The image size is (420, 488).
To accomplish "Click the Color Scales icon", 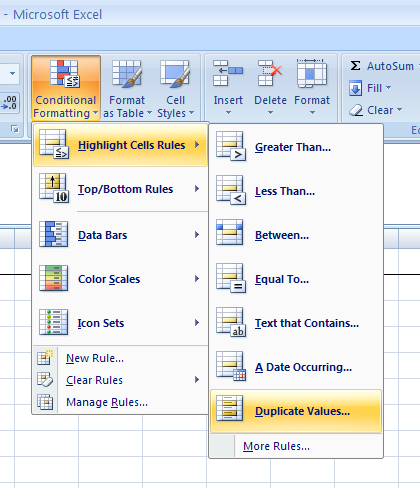I will 54,278.
